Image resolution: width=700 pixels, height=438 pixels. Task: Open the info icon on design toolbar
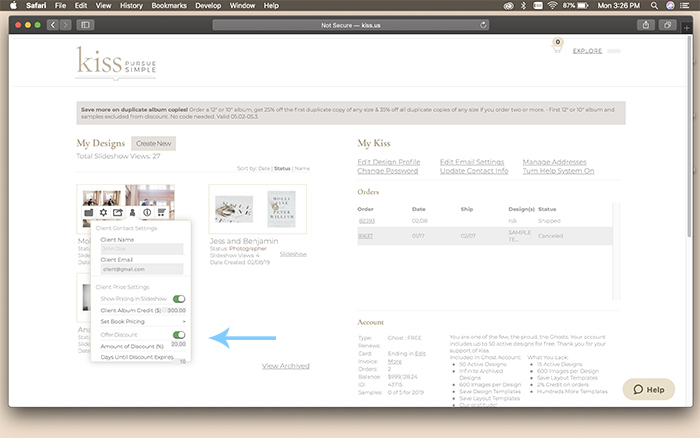click(x=147, y=213)
